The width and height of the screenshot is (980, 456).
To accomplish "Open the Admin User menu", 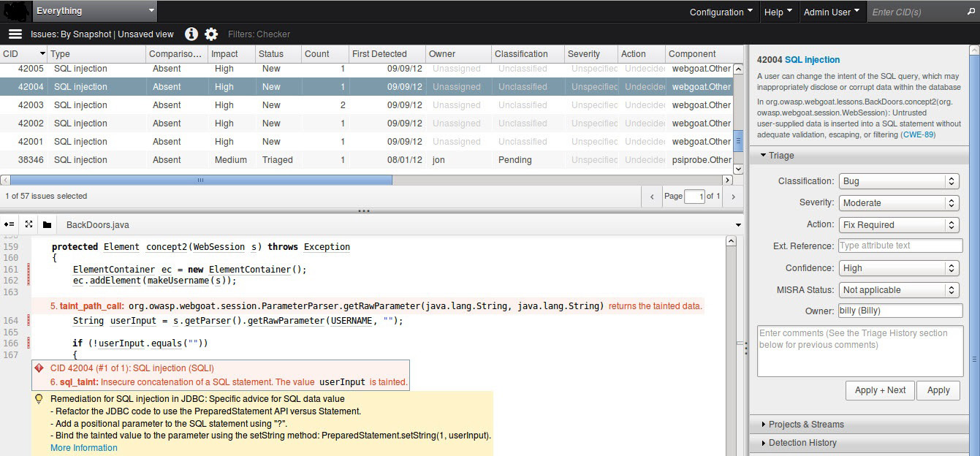I will (x=832, y=12).
